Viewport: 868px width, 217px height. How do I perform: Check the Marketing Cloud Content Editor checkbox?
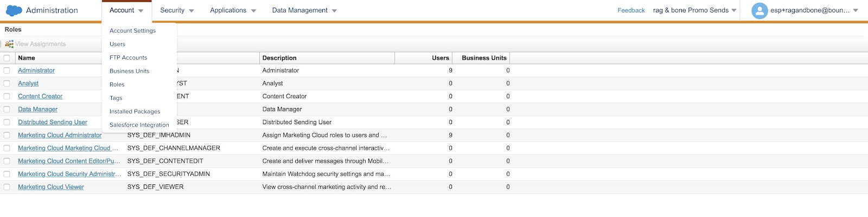[x=7, y=161]
